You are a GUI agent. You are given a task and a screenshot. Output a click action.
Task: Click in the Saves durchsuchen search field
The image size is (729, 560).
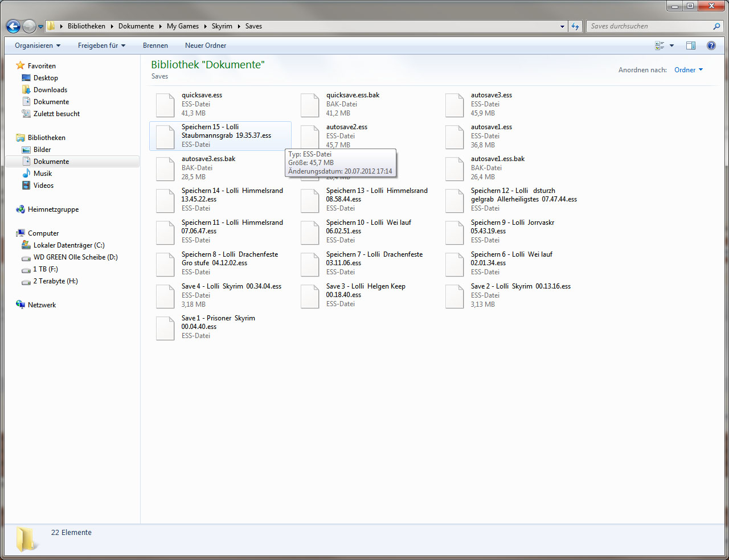[648, 26]
